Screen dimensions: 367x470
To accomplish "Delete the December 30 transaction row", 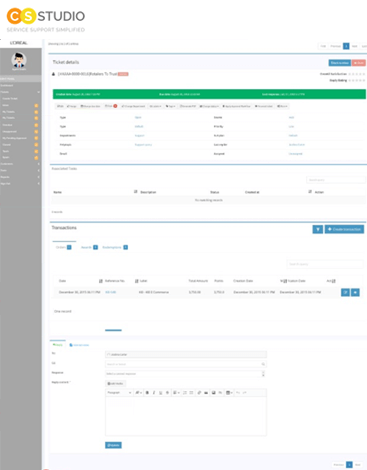I will [x=355, y=292].
